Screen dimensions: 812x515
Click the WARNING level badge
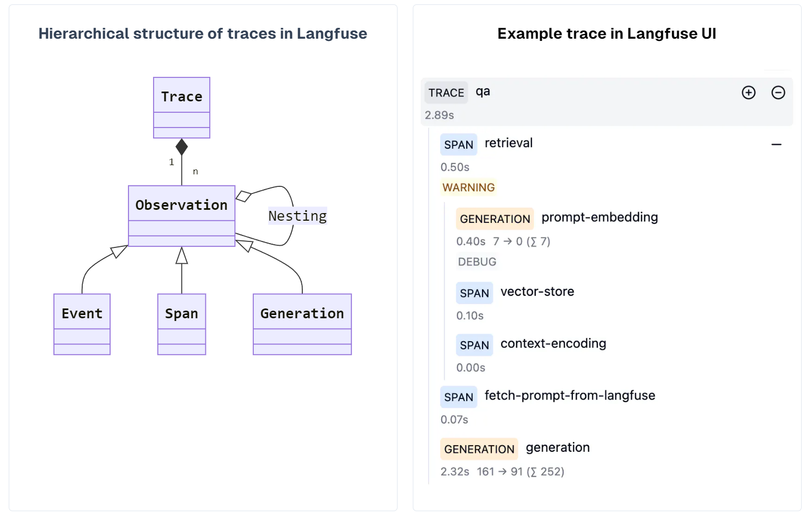point(468,187)
